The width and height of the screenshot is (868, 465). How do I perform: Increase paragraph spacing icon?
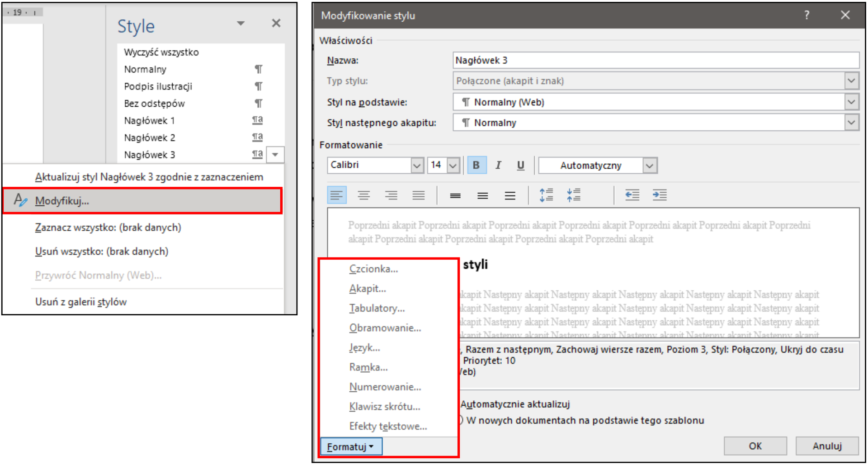pos(547,195)
